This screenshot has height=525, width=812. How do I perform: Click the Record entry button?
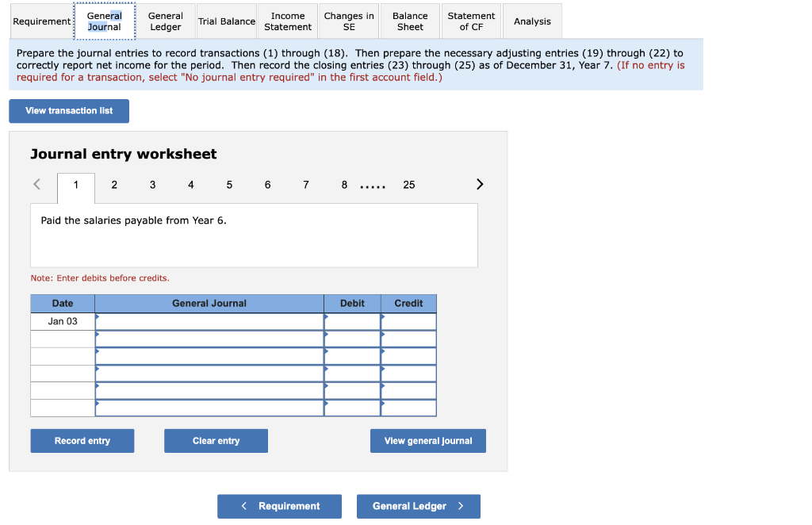(x=82, y=440)
